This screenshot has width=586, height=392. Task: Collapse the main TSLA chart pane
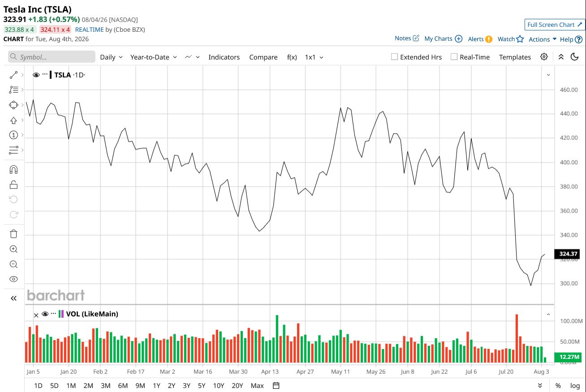pyautogui.click(x=548, y=75)
